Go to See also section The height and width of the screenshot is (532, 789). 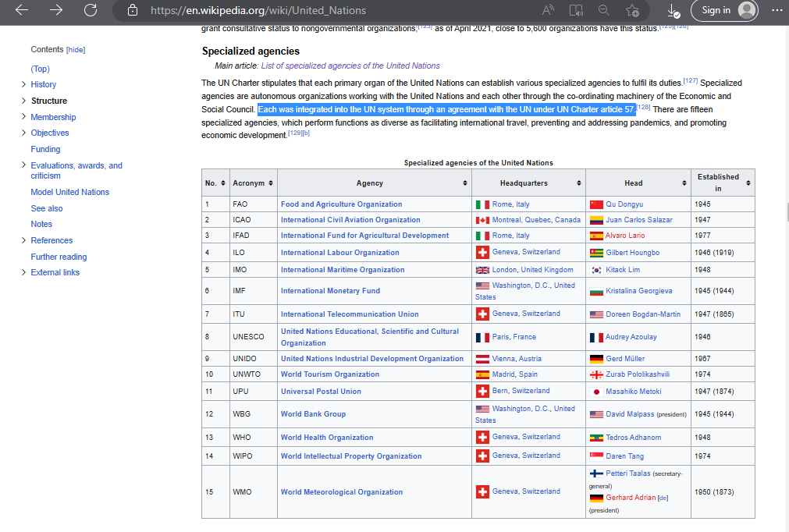(47, 208)
